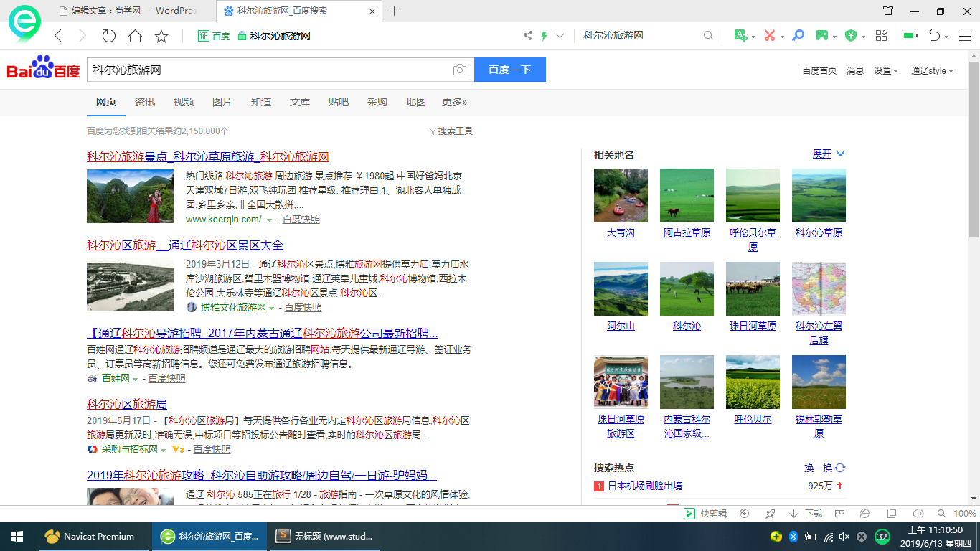The height and width of the screenshot is (551, 980).
Task: Open the 阿古拉草原 place thumbnail
Action: [687, 195]
